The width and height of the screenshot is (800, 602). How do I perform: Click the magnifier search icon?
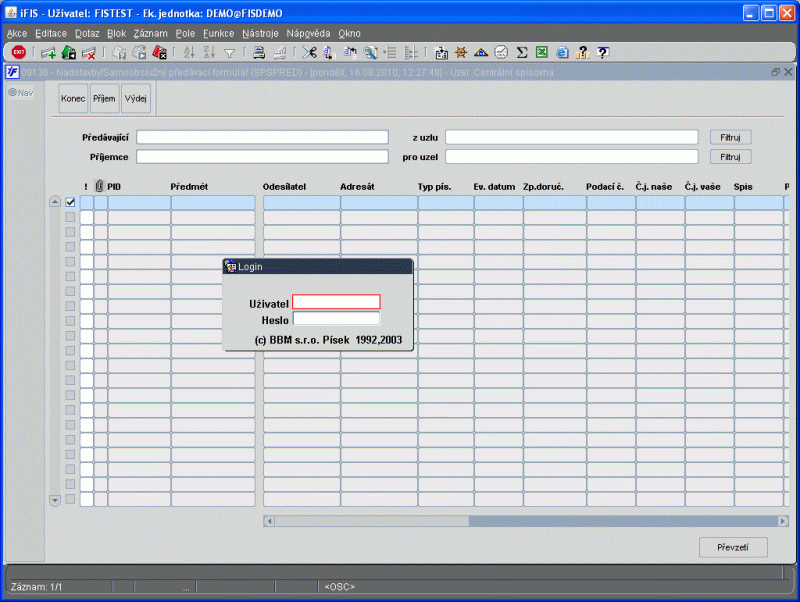370,53
